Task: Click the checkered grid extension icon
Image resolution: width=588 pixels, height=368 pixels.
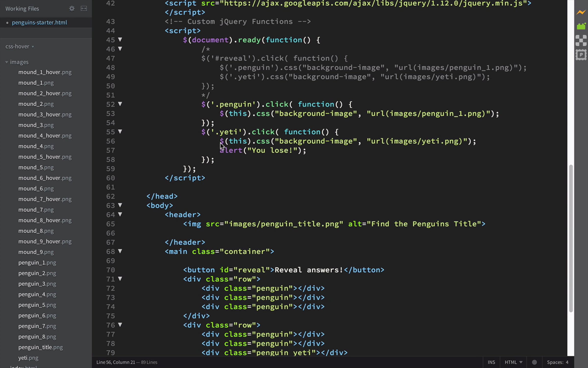Action: click(x=581, y=40)
